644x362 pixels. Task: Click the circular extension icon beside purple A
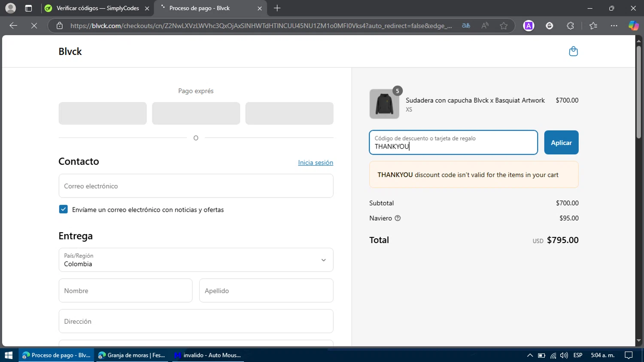549,26
